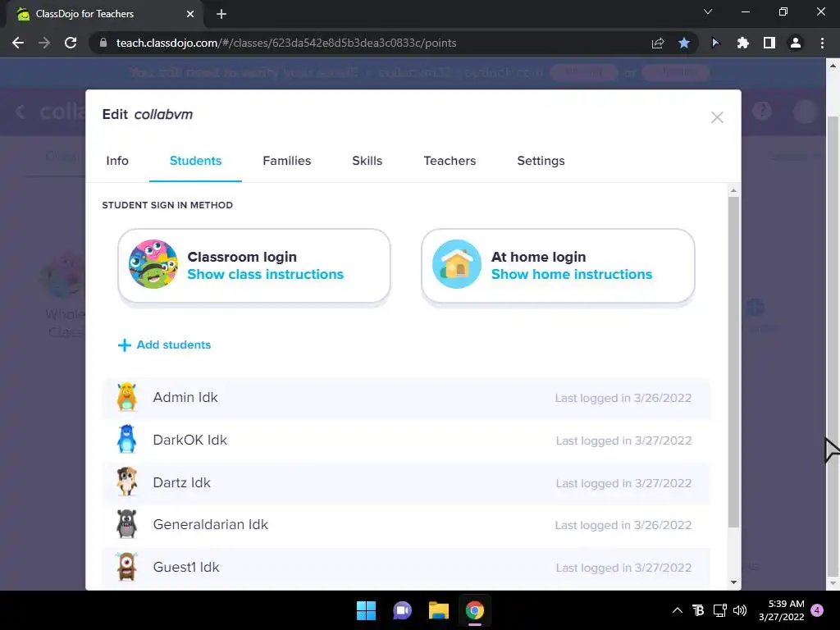Open student DarkOK Idk

point(406,441)
